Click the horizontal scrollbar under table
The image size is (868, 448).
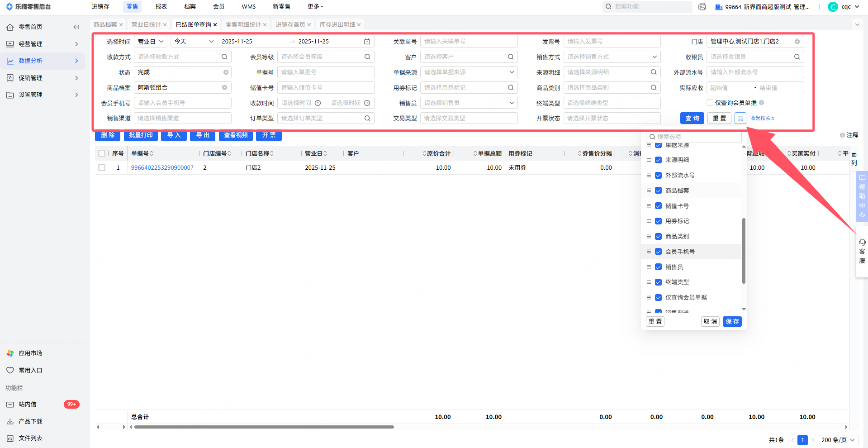[264, 427]
